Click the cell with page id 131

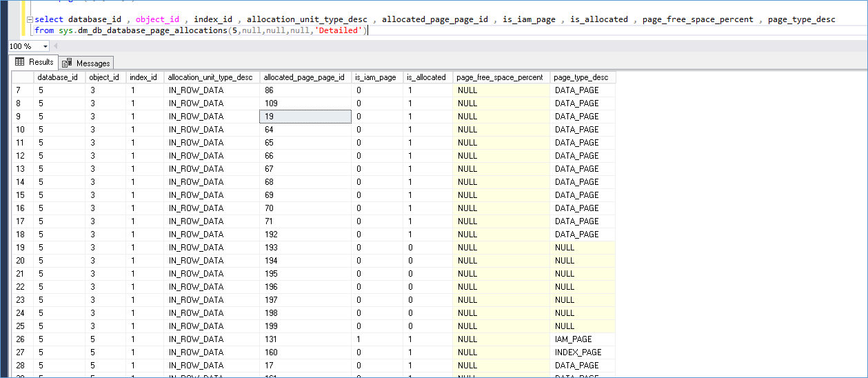click(305, 339)
